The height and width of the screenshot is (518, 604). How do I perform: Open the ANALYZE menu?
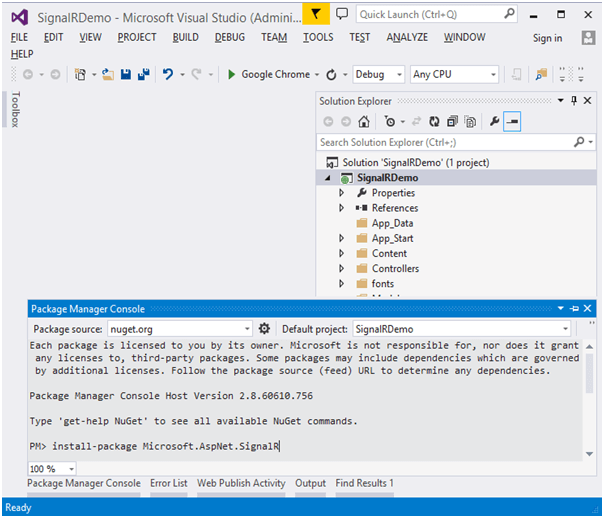click(x=407, y=37)
